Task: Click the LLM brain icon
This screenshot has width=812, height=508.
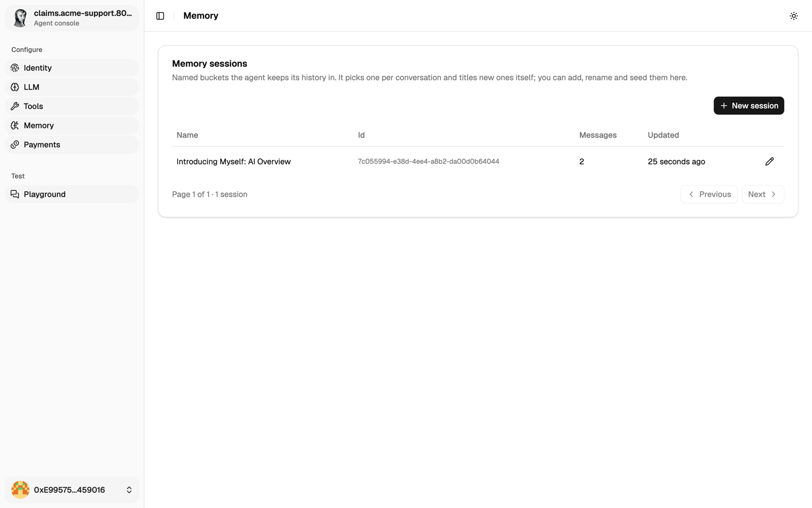Action: tap(15, 87)
